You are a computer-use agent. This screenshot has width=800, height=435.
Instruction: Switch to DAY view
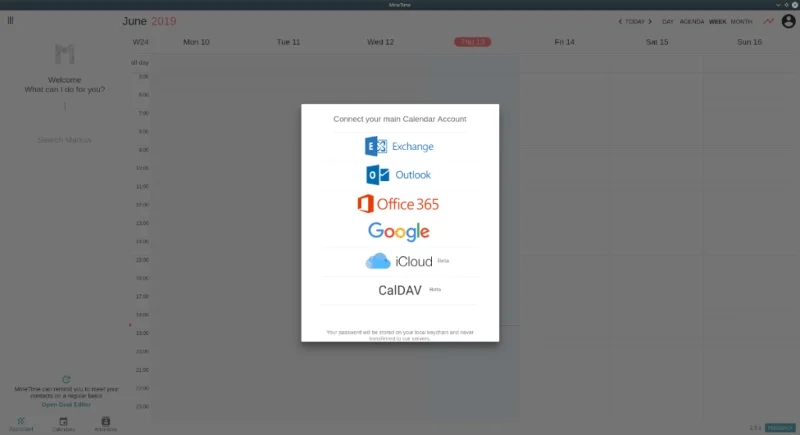[668, 21]
